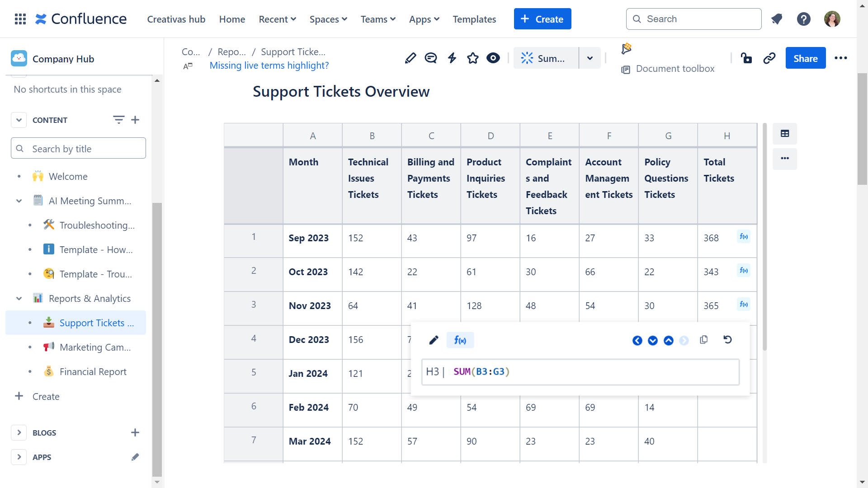
Task: Select the f(x) formula button in popup
Action: (460, 340)
